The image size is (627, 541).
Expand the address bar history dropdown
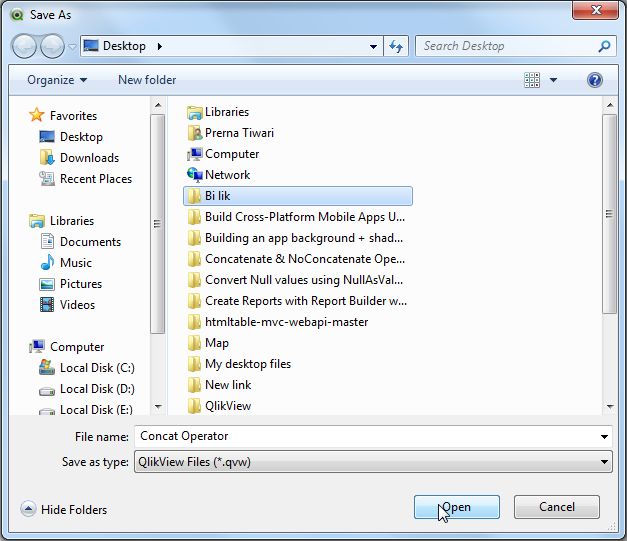pyautogui.click(x=373, y=46)
